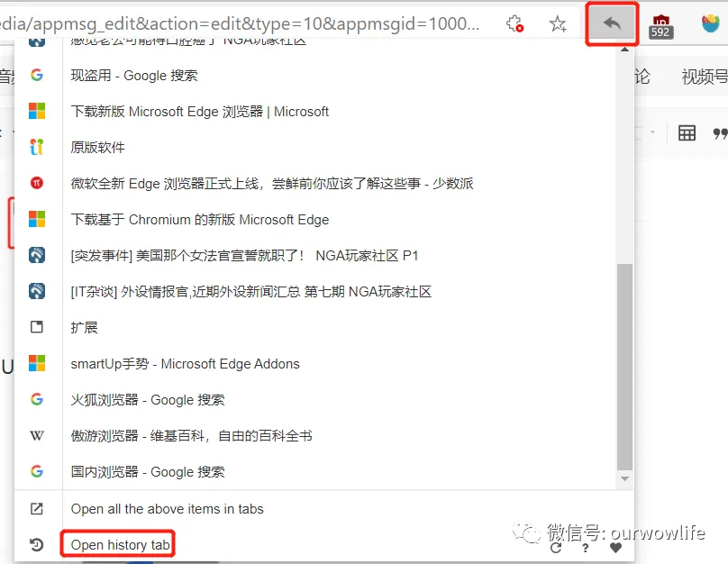This screenshot has width=728, height=564.
Task: Click the heart icon in popup footer
Action: [x=615, y=548]
